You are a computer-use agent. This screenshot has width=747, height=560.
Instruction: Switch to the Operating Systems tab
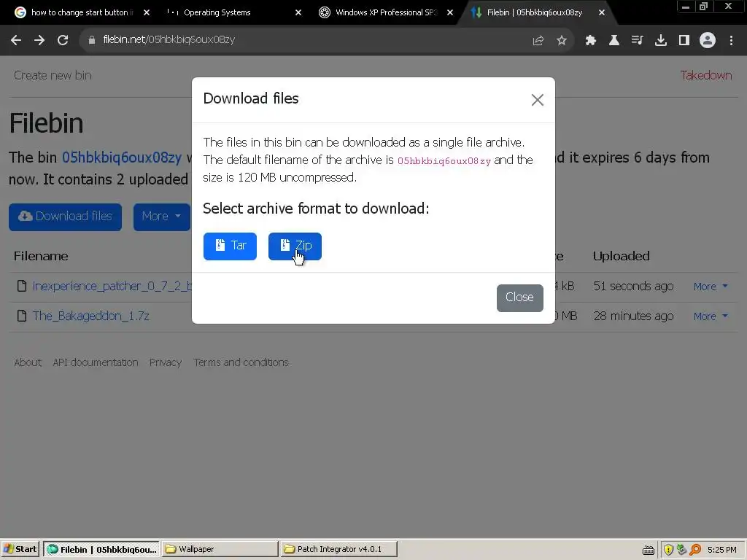pyautogui.click(x=217, y=12)
